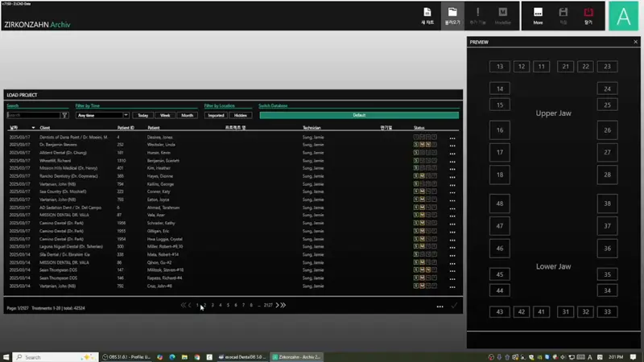Go to page 8
Screen dimensions: 644x362
pos(251,306)
